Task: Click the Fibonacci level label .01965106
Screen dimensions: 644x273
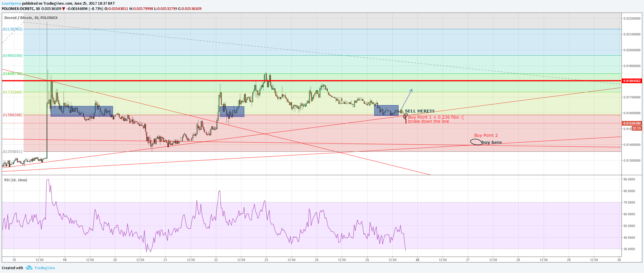Action: coord(12,55)
